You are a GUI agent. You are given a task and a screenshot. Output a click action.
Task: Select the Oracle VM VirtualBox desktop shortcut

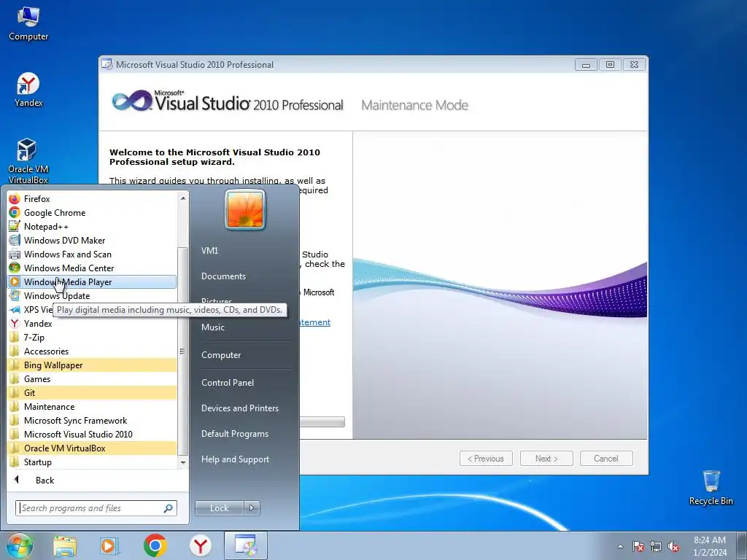(x=28, y=161)
